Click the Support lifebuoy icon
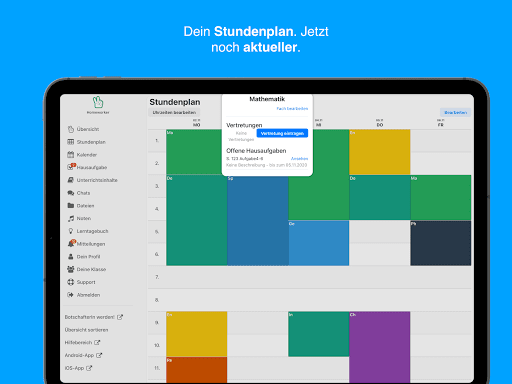This screenshot has width=512, height=384. click(x=71, y=282)
